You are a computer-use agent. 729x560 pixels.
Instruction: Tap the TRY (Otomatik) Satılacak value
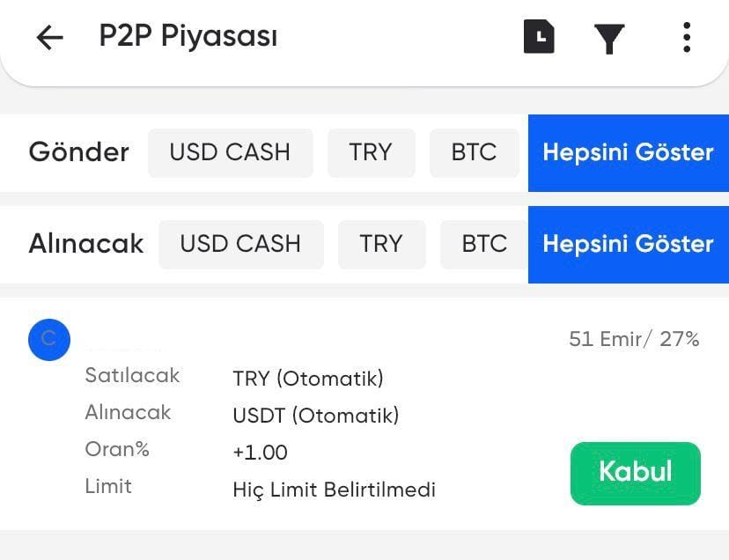point(308,379)
